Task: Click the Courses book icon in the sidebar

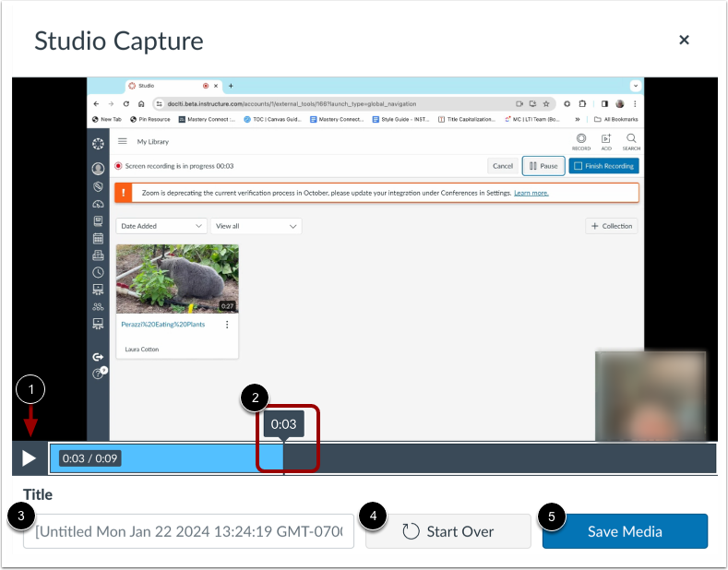Action: coord(98,220)
